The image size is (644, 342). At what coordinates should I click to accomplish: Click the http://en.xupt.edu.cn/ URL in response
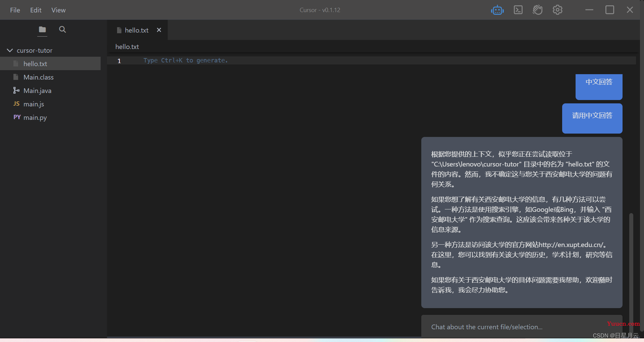pyautogui.click(x=572, y=245)
